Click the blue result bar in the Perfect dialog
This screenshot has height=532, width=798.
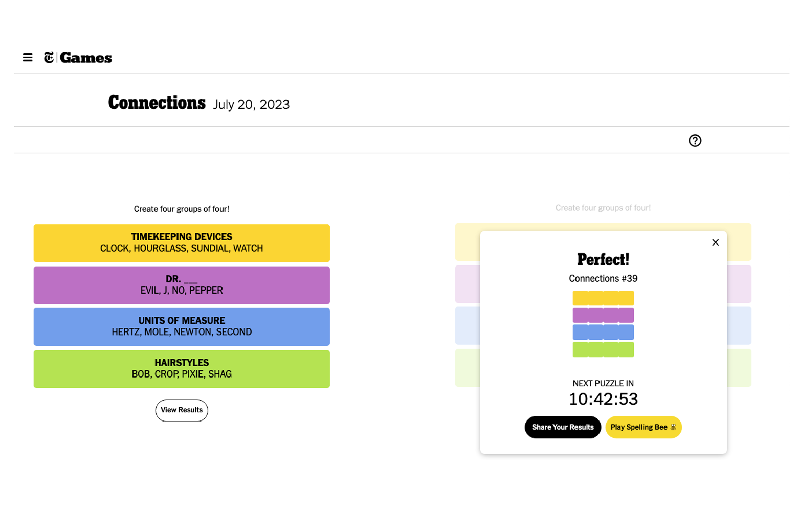click(603, 332)
